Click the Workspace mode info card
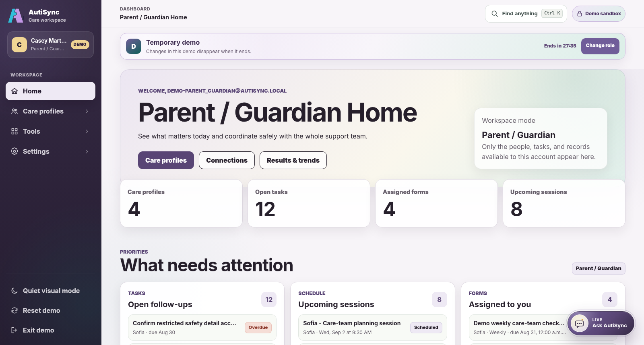 (x=541, y=138)
